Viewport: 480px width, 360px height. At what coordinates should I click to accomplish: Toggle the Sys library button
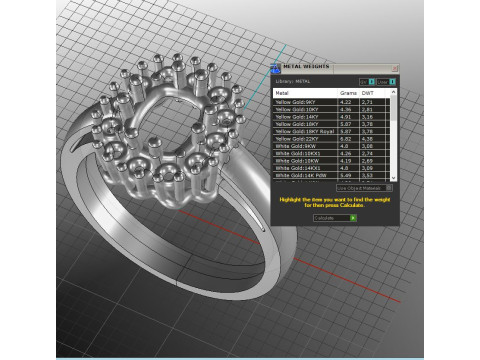coord(367,82)
